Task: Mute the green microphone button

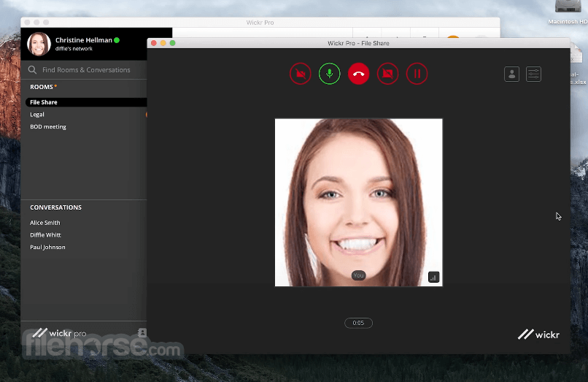Action: 329,74
